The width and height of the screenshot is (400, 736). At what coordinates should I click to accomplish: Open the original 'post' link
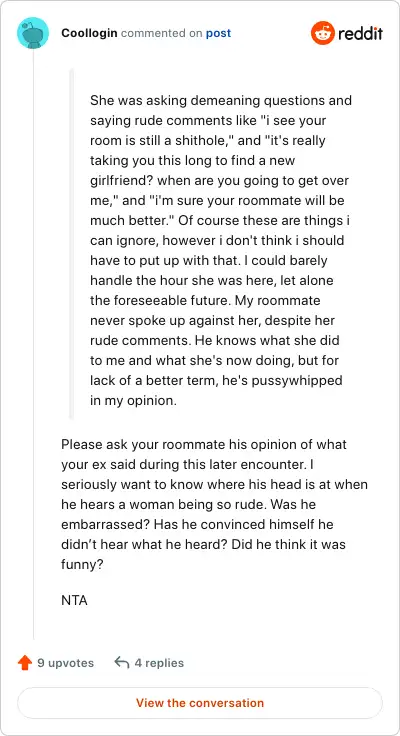point(218,33)
